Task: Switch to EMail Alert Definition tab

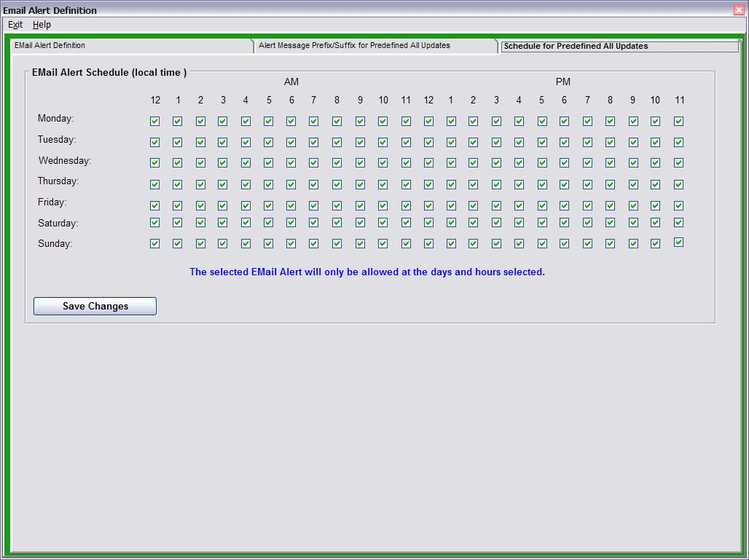Action: pyautogui.click(x=131, y=46)
